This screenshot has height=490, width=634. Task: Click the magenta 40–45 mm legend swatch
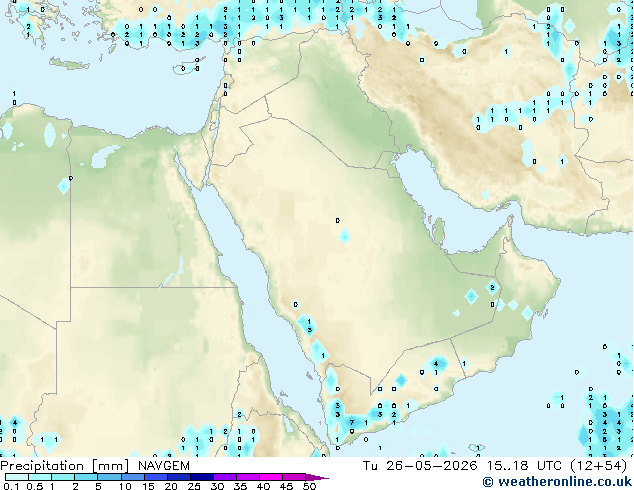[x=271, y=477]
